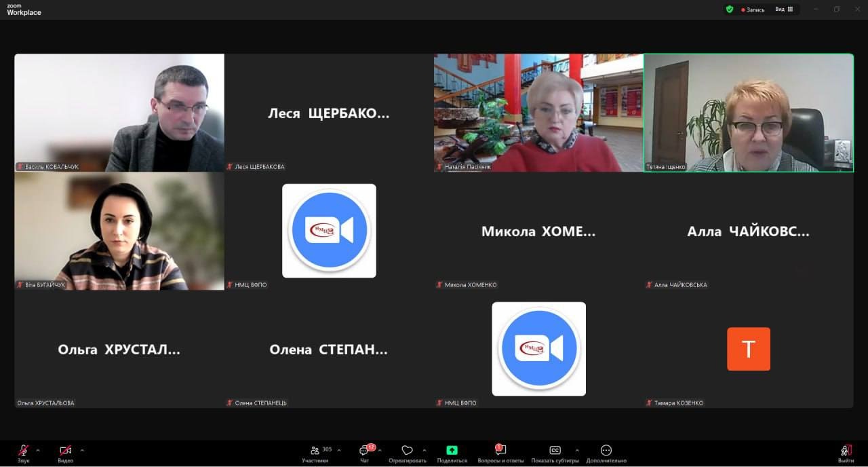Click the Олена СТЕПАНЕЦЬ name label
The image size is (868, 467).
(x=260, y=403)
